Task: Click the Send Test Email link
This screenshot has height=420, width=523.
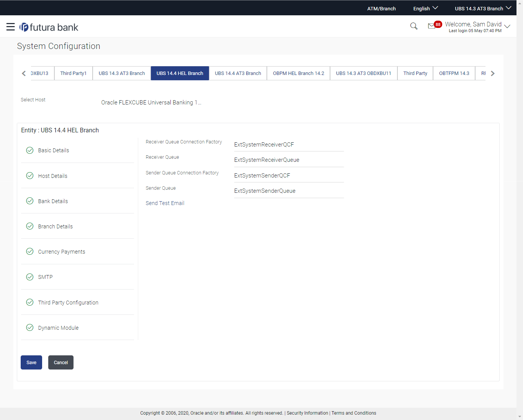Action: click(165, 203)
